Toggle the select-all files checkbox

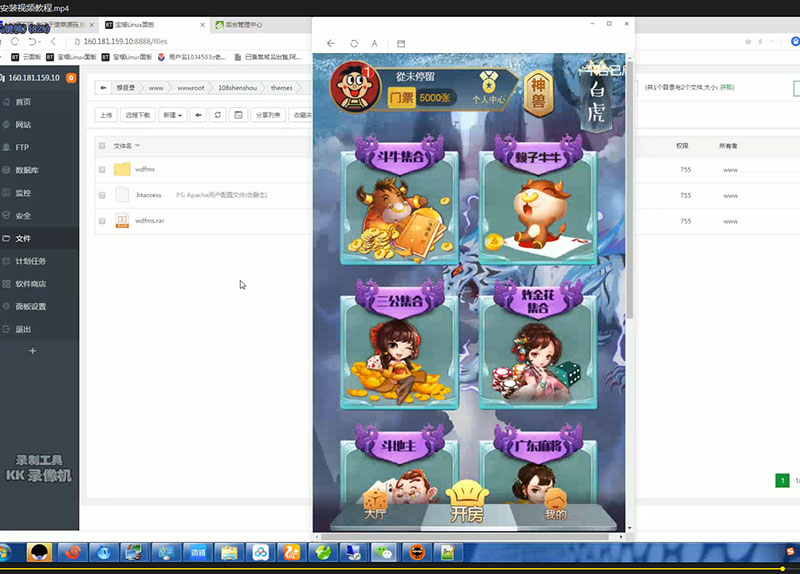(102, 146)
